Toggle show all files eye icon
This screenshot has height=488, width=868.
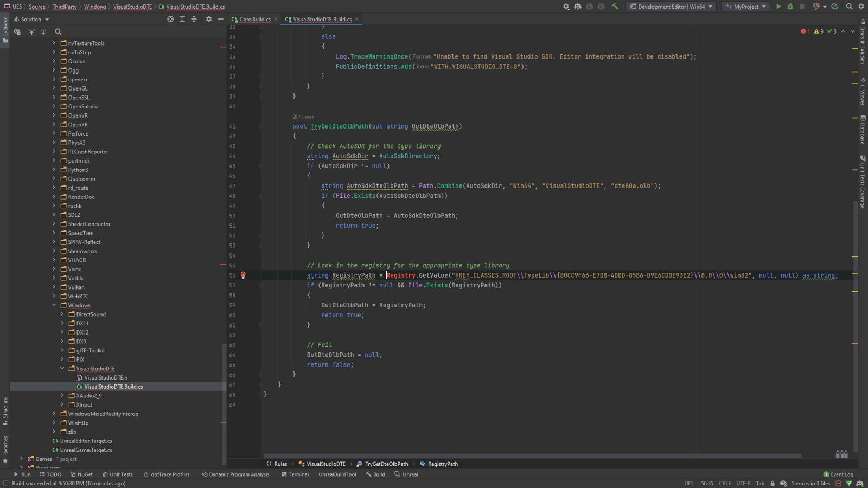pyautogui.click(x=17, y=32)
